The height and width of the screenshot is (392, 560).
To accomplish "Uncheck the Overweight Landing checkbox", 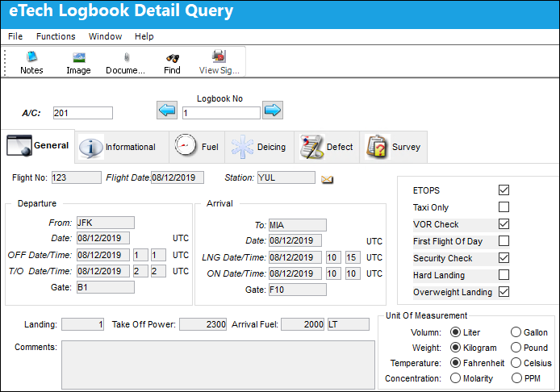I will (x=504, y=292).
